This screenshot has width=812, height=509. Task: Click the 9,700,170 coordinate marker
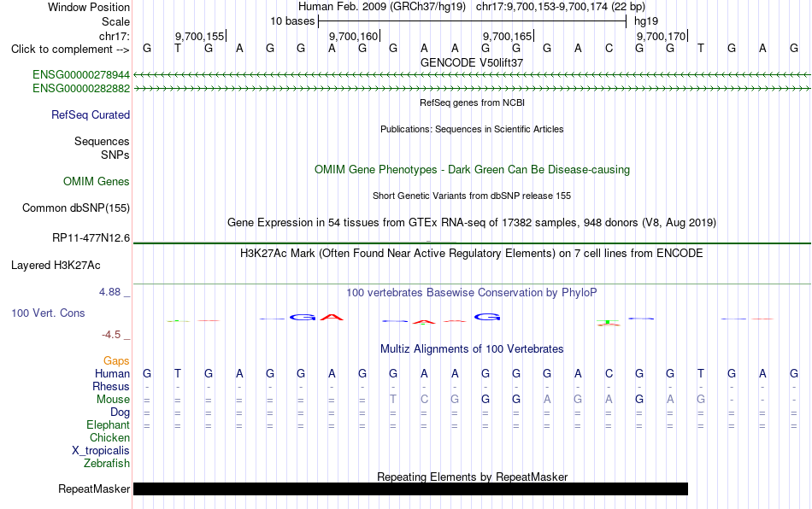pos(662,36)
